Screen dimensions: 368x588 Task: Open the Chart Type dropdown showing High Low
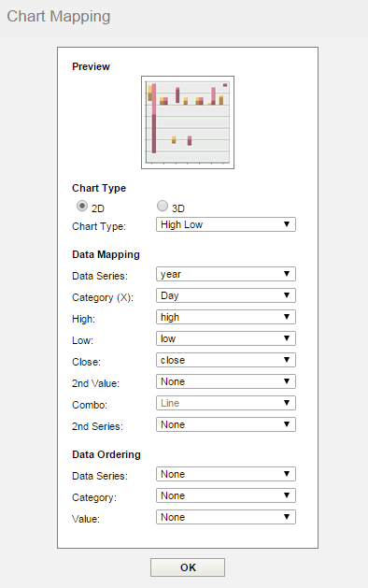click(x=226, y=224)
